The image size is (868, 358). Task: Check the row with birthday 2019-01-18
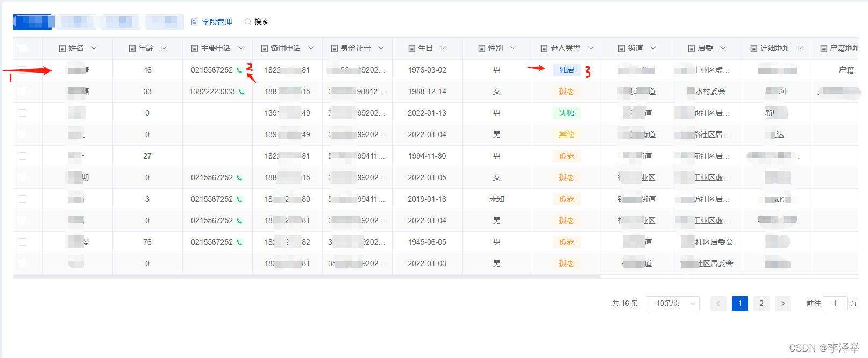[x=23, y=199]
